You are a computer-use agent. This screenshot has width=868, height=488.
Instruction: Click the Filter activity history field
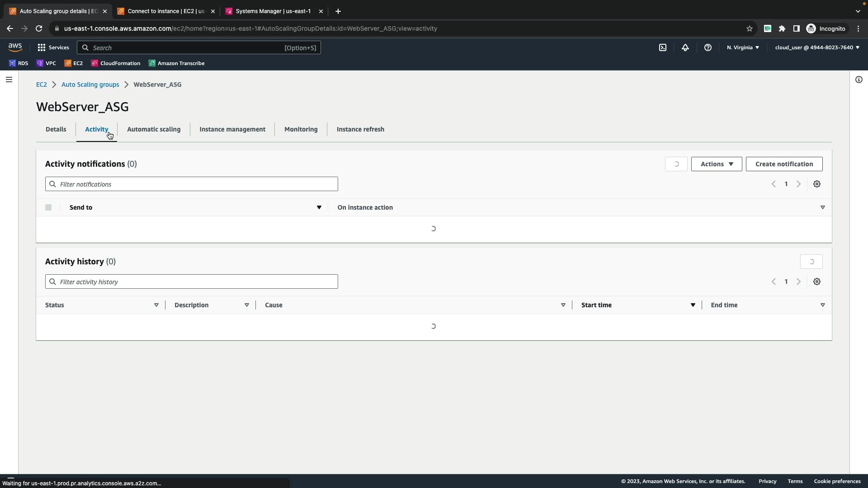pyautogui.click(x=192, y=282)
